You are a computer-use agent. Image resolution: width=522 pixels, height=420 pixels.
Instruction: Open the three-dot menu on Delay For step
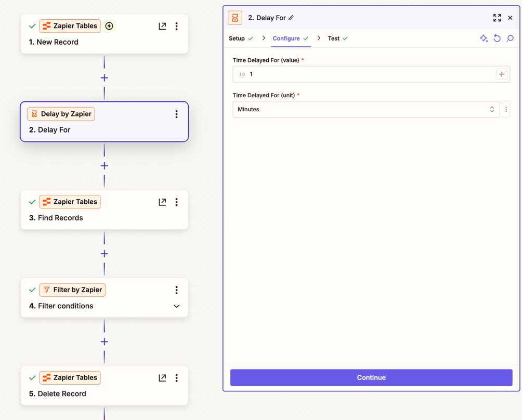(176, 114)
